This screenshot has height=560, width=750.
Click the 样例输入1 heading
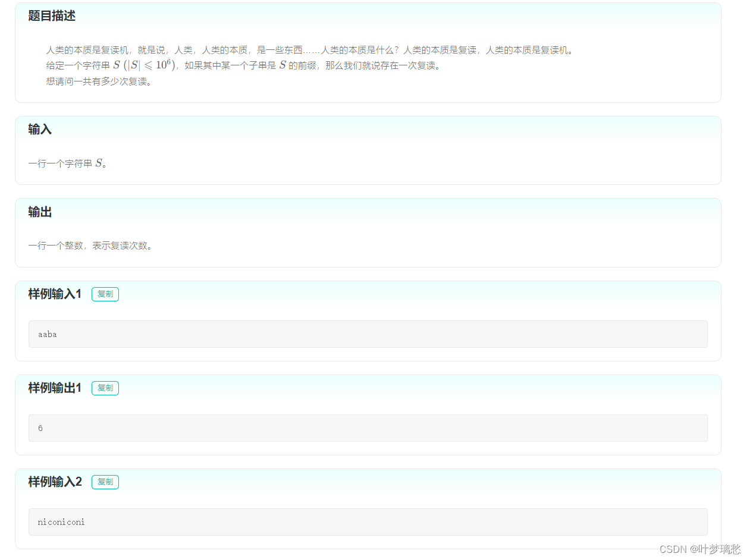point(55,294)
